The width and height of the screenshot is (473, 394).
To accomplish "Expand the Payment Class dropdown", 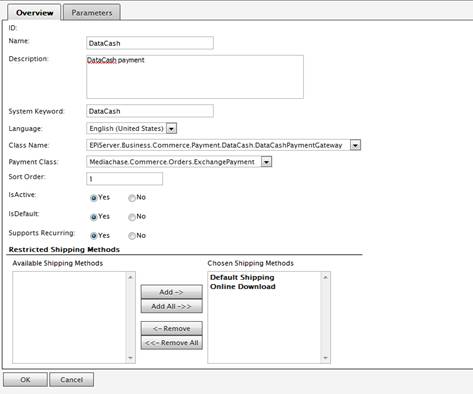I will (x=266, y=162).
